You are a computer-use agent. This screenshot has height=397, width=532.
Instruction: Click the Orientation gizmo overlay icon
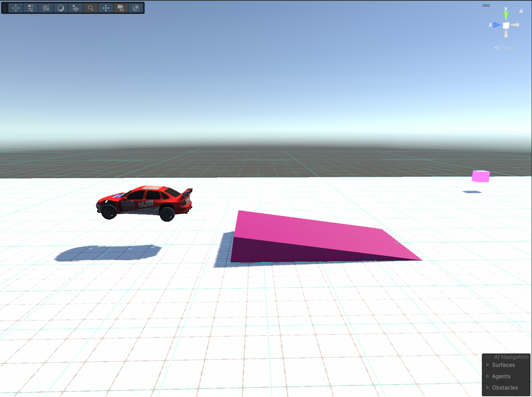[x=106, y=8]
